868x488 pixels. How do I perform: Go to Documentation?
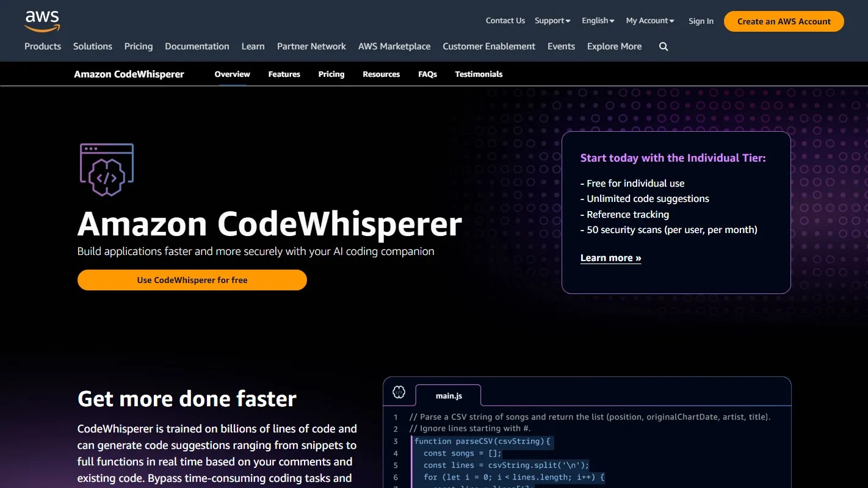coord(197,46)
